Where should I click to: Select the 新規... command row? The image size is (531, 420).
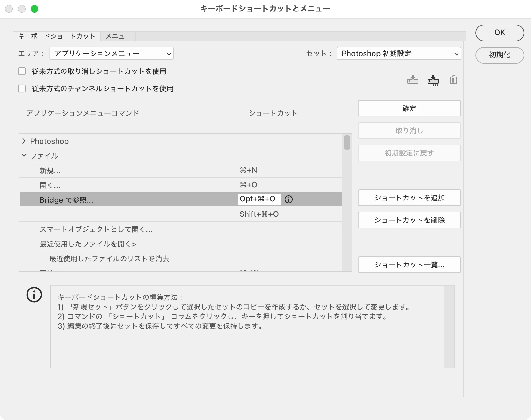pos(181,170)
